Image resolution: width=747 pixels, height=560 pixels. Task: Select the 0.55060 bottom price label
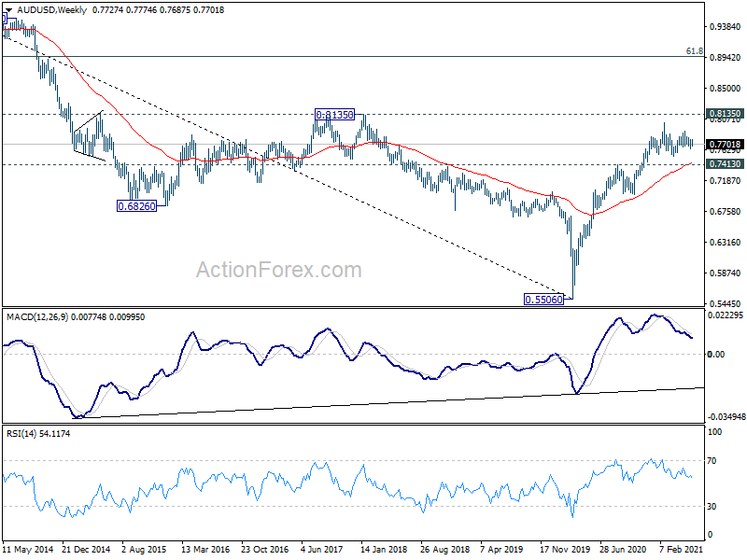click(x=543, y=300)
